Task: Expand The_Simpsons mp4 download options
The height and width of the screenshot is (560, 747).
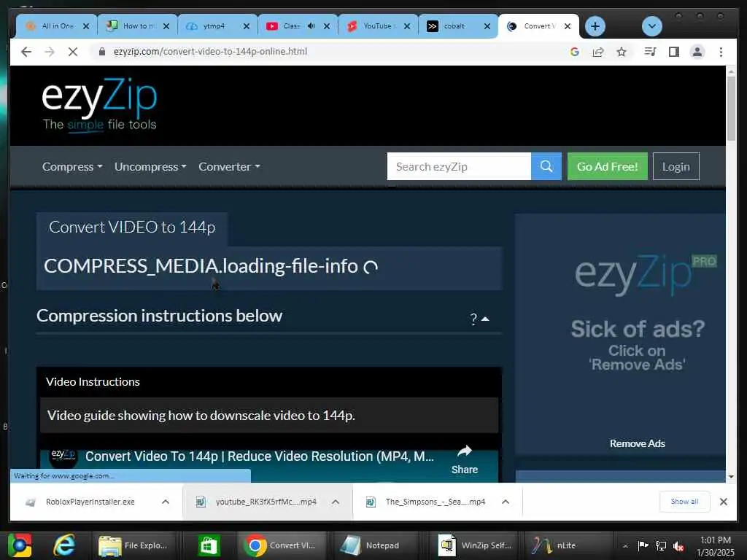Action: [506, 502]
